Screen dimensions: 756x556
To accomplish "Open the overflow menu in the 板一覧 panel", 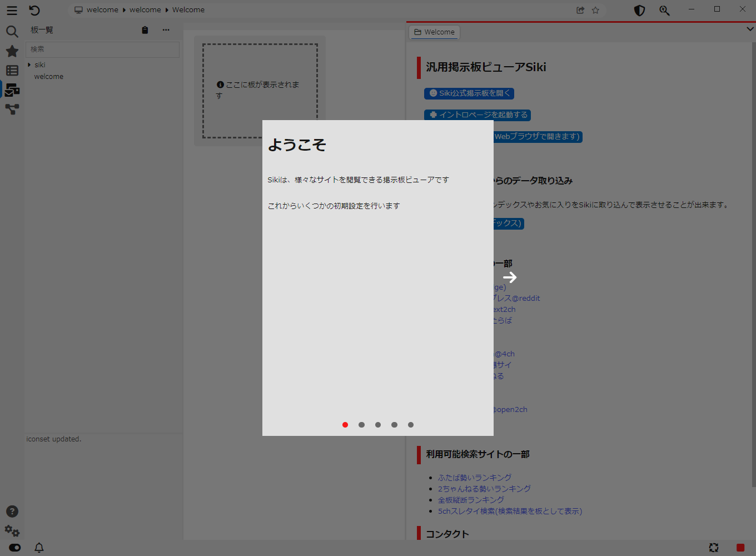I will point(166,30).
